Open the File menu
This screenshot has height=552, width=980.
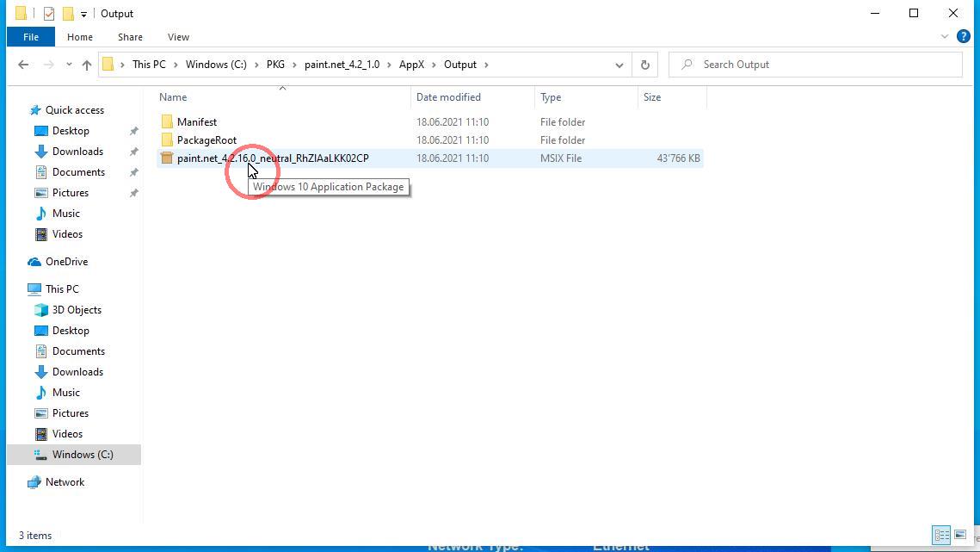coord(30,37)
